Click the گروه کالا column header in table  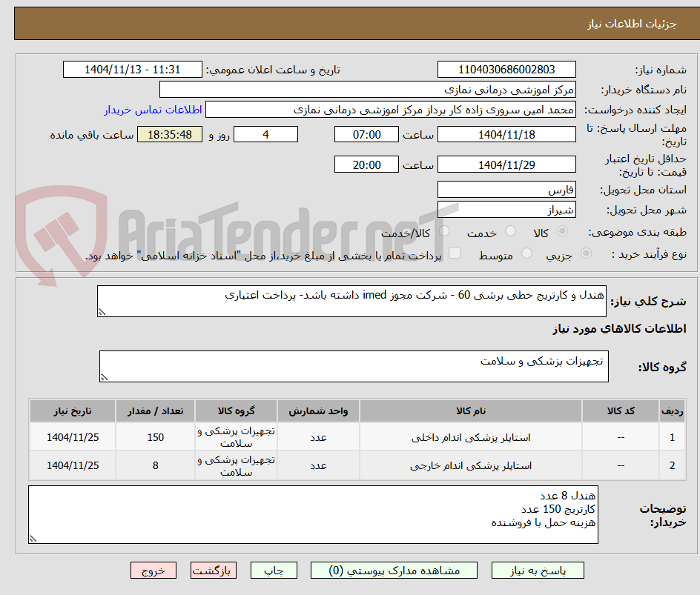point(236,410)
